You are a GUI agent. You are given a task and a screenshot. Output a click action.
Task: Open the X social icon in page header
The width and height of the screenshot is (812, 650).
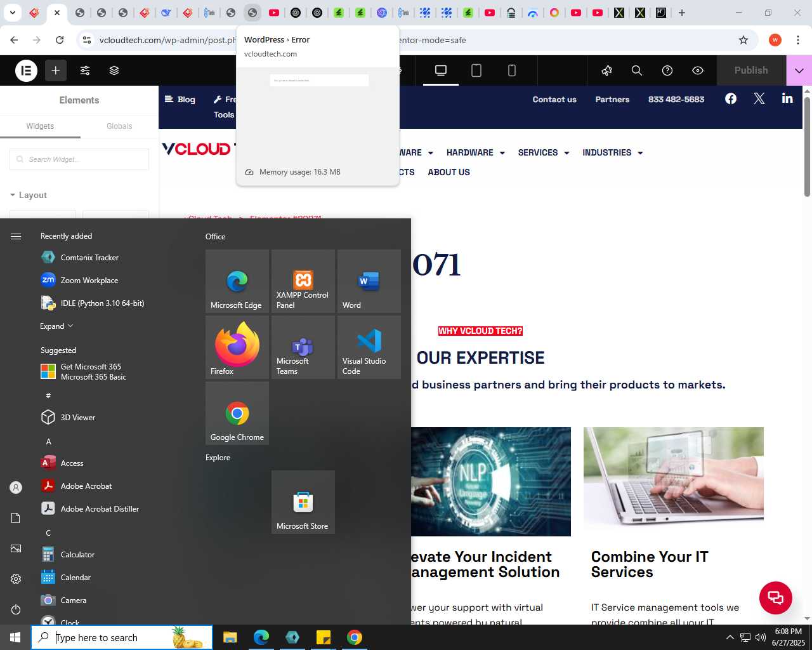click(759, 98)
